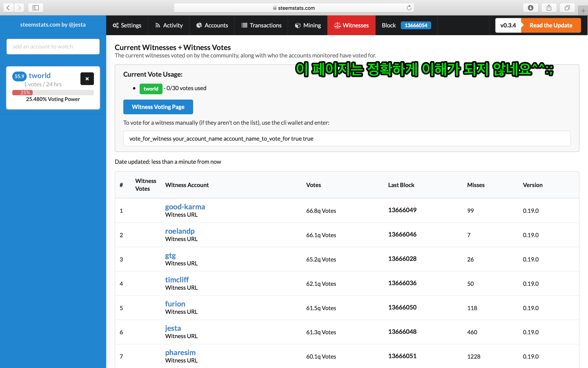588x368 pixels.
Task: Open Witness URL under jesta
Action: coord(182,336)
